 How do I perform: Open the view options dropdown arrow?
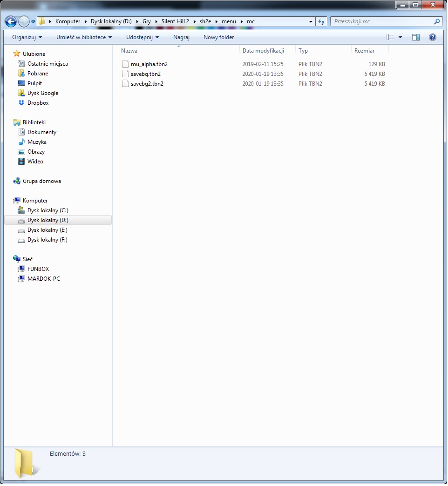pos(400,37)
